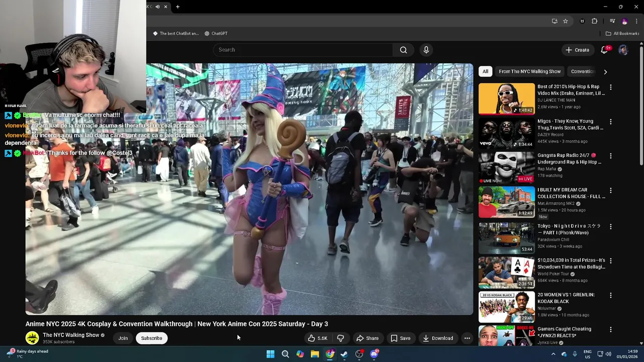This screenshot has width=644, height=362.
Task: Open The NYC Walking Show channel avatar
Action: pyautogui.click(x=32, y=338)
